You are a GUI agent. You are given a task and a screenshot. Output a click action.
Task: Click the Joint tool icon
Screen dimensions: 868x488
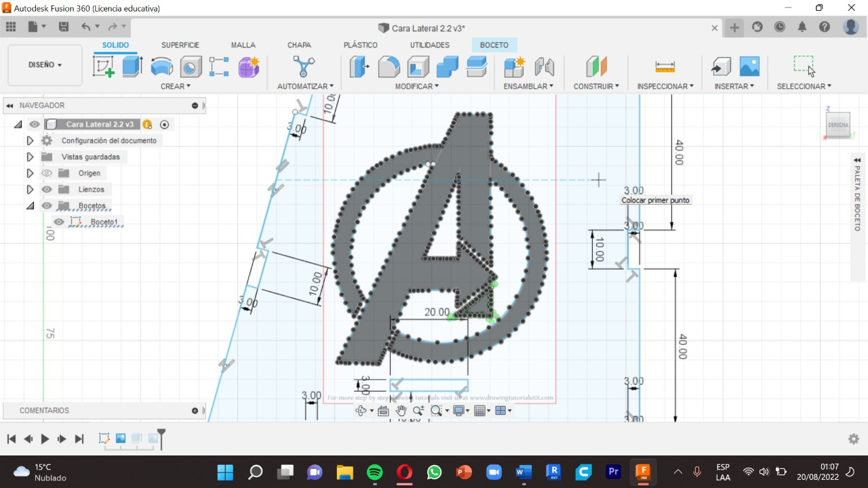(x=544, y=66)
